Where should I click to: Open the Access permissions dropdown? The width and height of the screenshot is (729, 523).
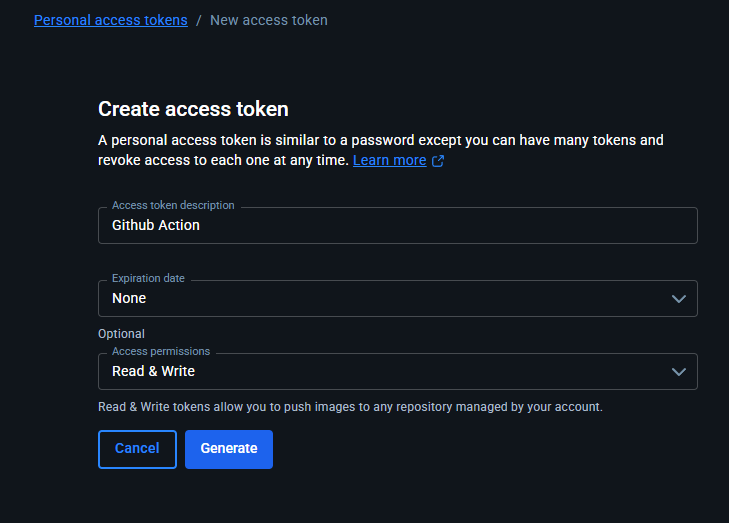397,372
